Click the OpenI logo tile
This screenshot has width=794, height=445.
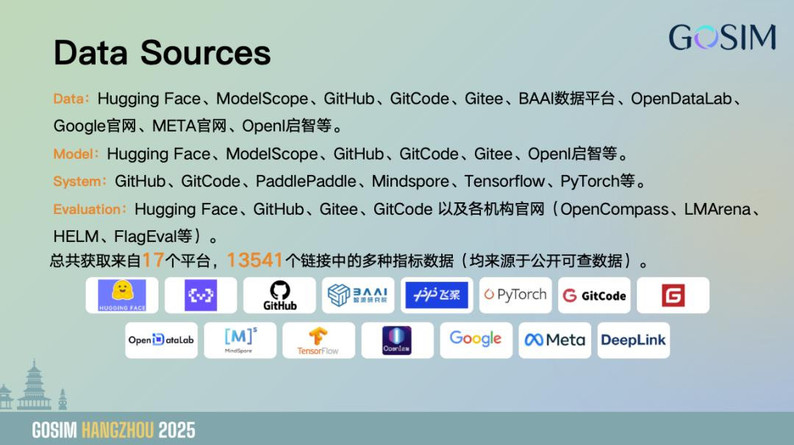click(x=397, y=340)
